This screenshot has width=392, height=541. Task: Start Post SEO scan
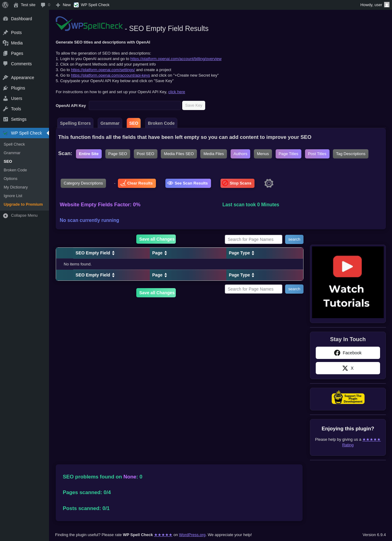[145, 154]
